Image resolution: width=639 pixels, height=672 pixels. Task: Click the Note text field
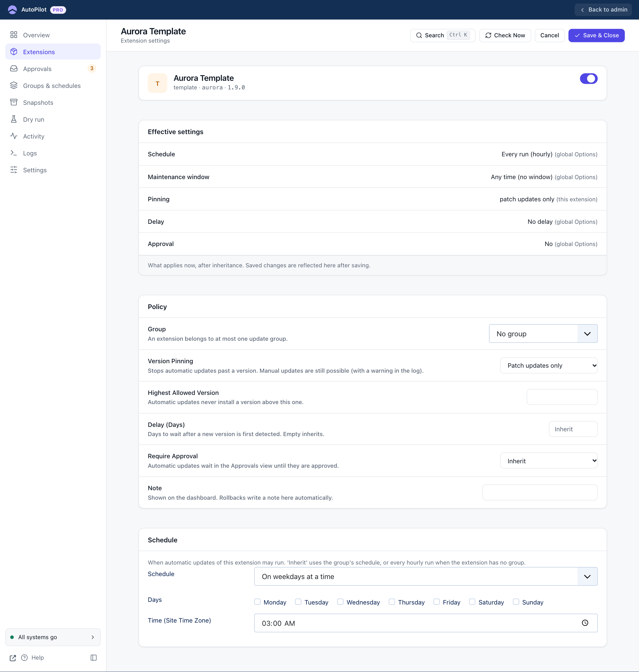point(540,492)
